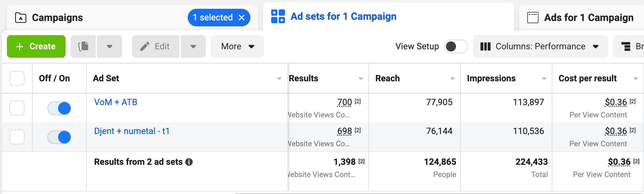Click the Columns bars icon
The width and height of the screenshot is (644, 194).
(486, 46)
